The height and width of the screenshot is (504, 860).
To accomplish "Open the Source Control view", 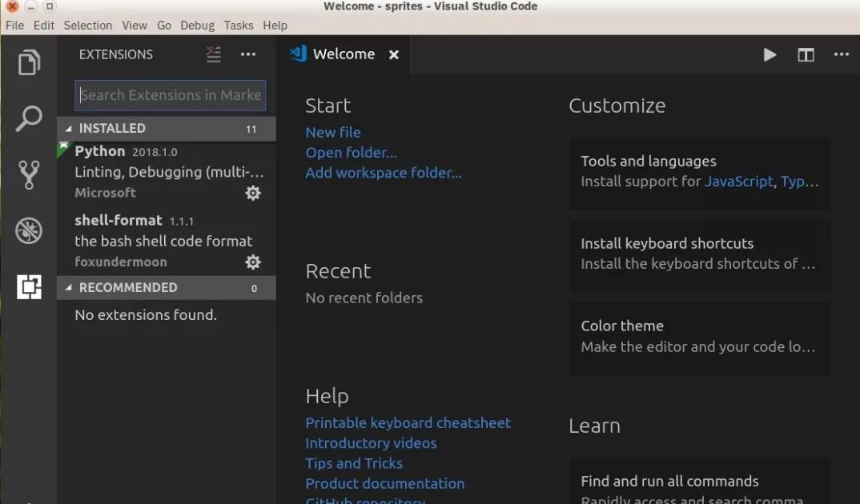I will click(29, 174).
